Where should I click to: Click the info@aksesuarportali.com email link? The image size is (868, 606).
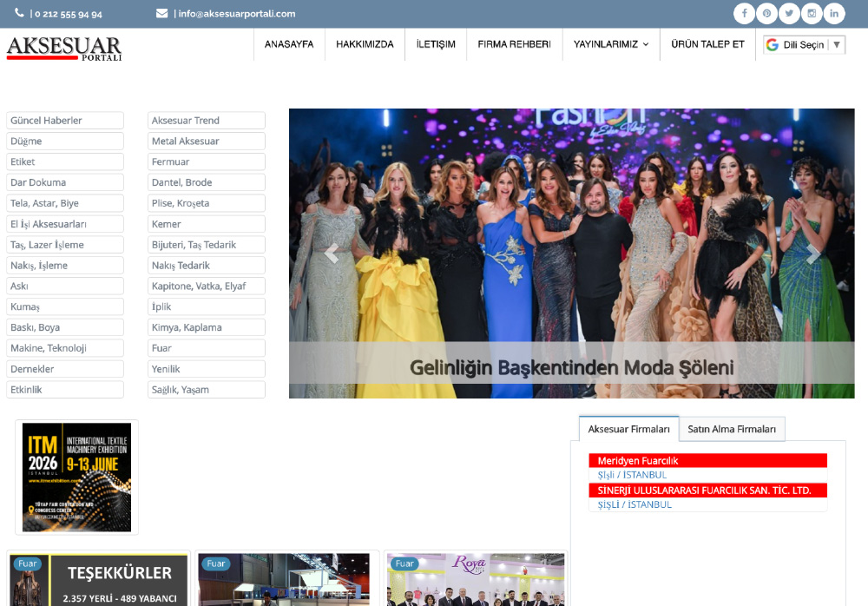click(x=236, y=14)
